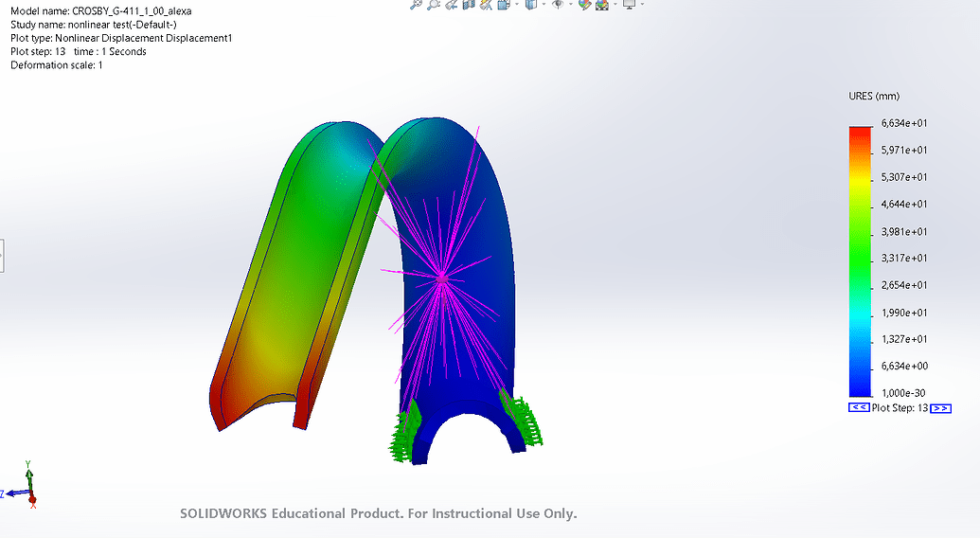The width and height of the screenshot is (980, 538).
Task: Expand the View Settings dropdown arrow
Action: [x=642, y=4]
